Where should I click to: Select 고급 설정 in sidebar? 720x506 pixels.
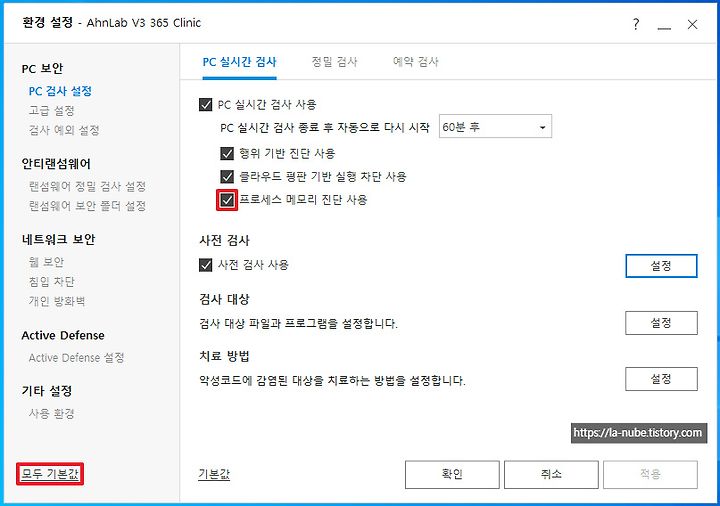51,111
